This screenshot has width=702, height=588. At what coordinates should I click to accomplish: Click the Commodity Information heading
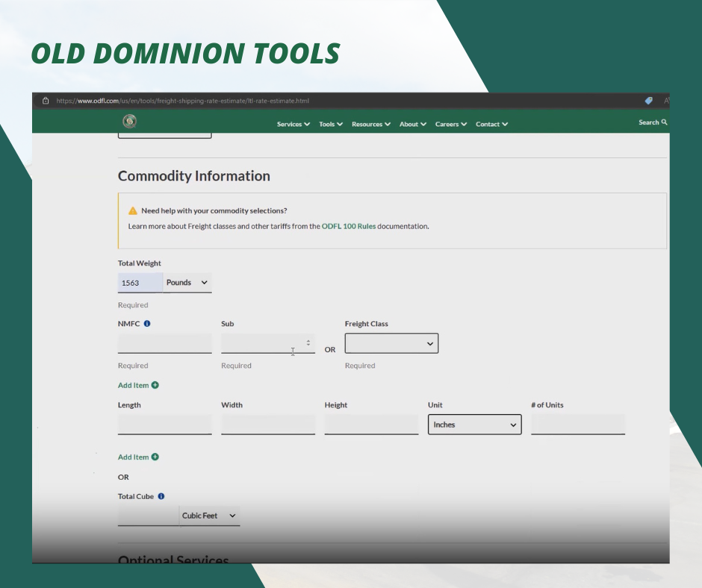tap(194, 176)
